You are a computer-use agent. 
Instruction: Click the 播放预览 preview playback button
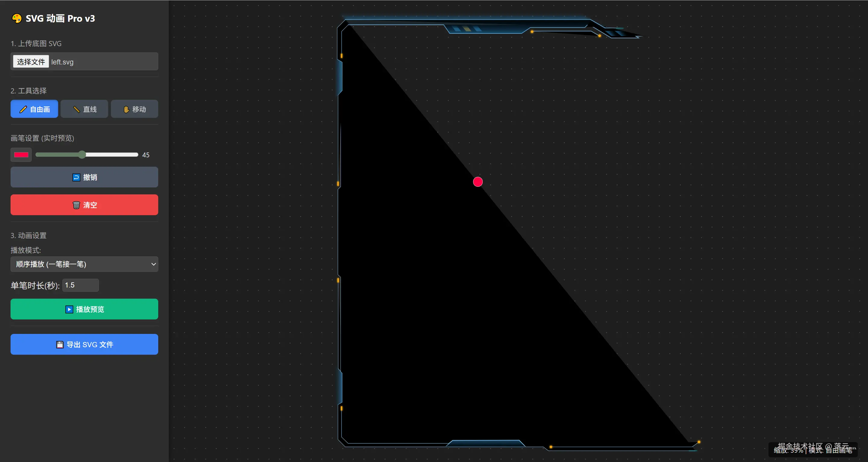(x=84, y=309)
